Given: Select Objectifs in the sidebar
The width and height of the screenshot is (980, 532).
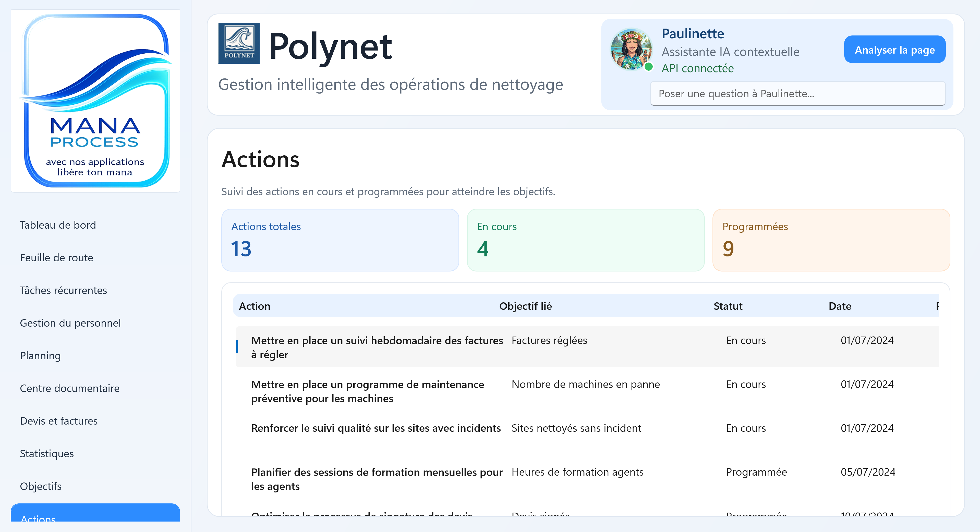Looking at the screenshot, I should (40, 487).
